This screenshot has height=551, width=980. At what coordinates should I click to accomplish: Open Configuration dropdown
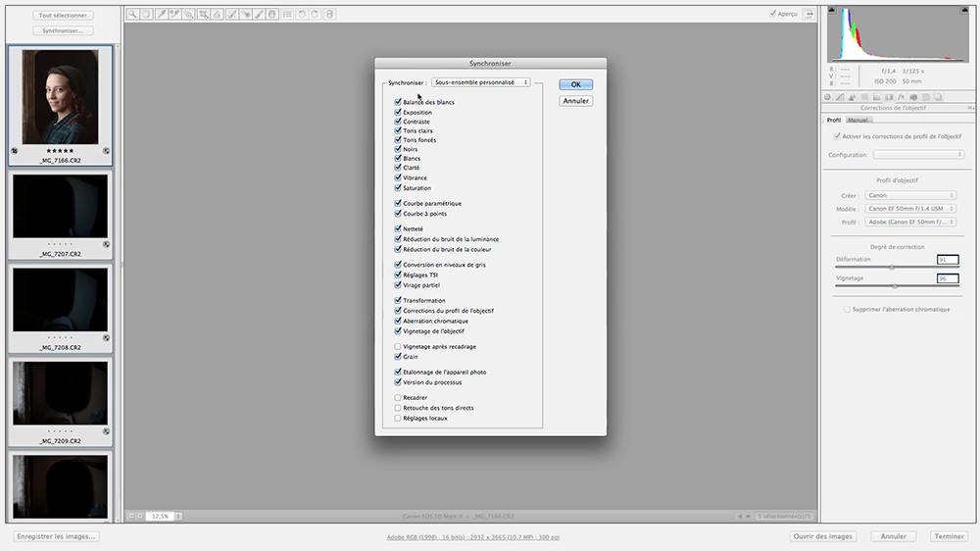click(x=919, y=155)
